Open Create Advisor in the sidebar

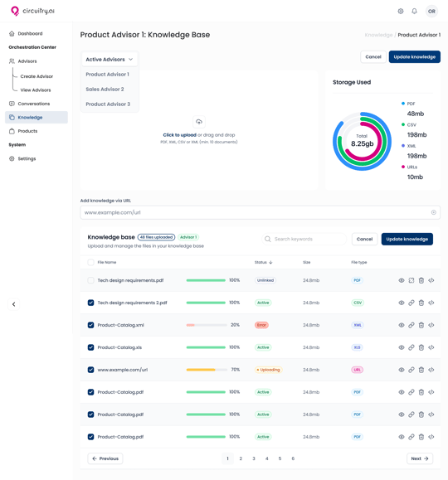tap(37, 76)
